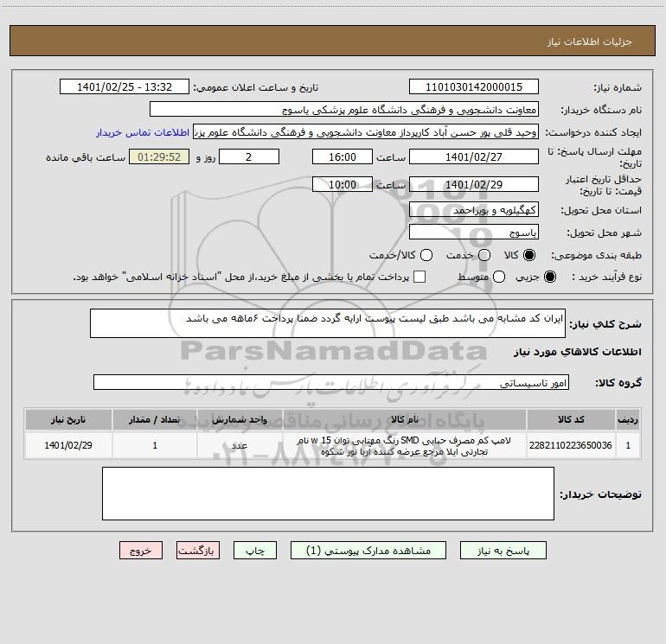The height and width of the screenshot is (644, 666).
Task: Select the جزیی purchase type radio
Action: (x=550, y=277)
